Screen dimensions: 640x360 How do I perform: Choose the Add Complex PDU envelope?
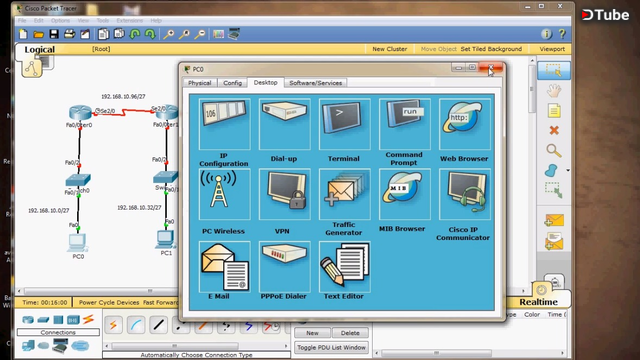coord(554,241)
